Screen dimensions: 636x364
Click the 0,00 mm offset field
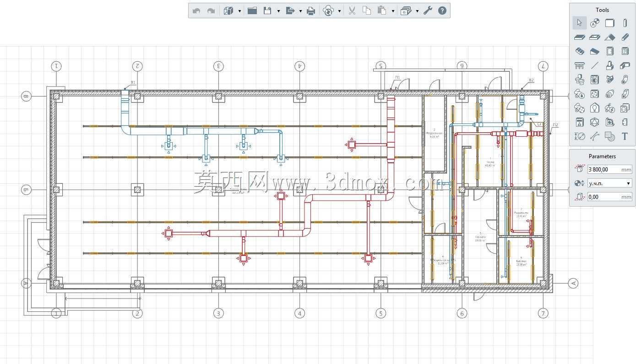[x=609, y=197]
